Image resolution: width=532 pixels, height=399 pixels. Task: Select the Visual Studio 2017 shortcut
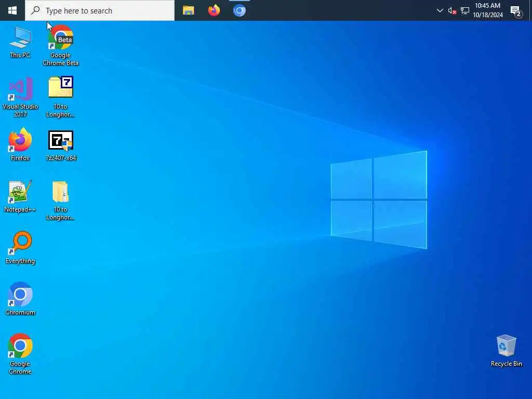(x=20, y=97)
